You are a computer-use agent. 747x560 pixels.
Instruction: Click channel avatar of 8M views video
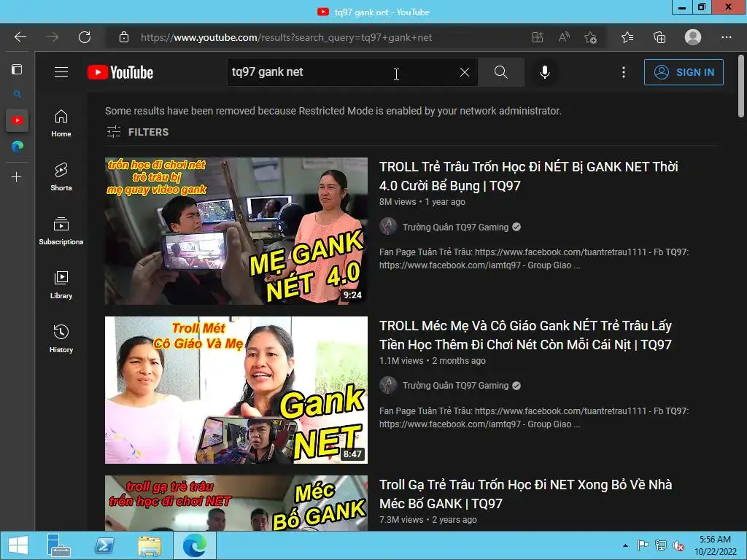tap(388, 226)
